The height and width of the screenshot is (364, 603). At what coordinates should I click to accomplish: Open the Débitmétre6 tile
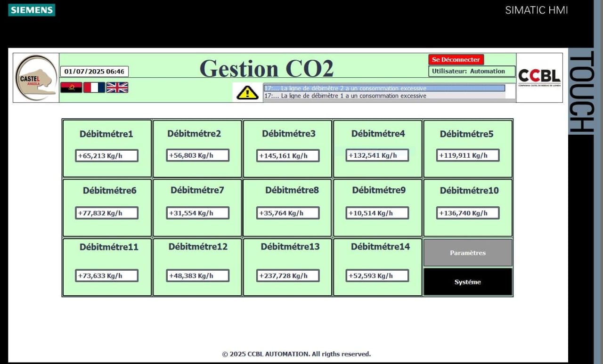[107, 208]
